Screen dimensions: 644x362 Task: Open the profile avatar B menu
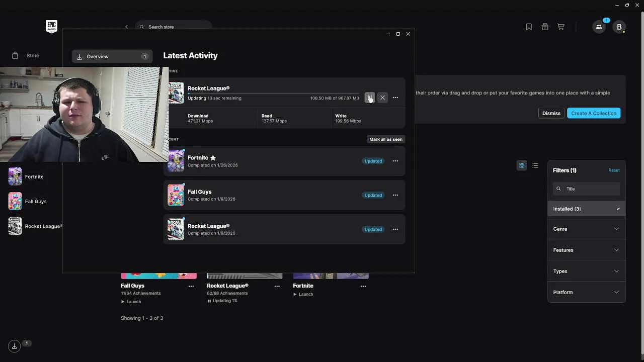619,27
